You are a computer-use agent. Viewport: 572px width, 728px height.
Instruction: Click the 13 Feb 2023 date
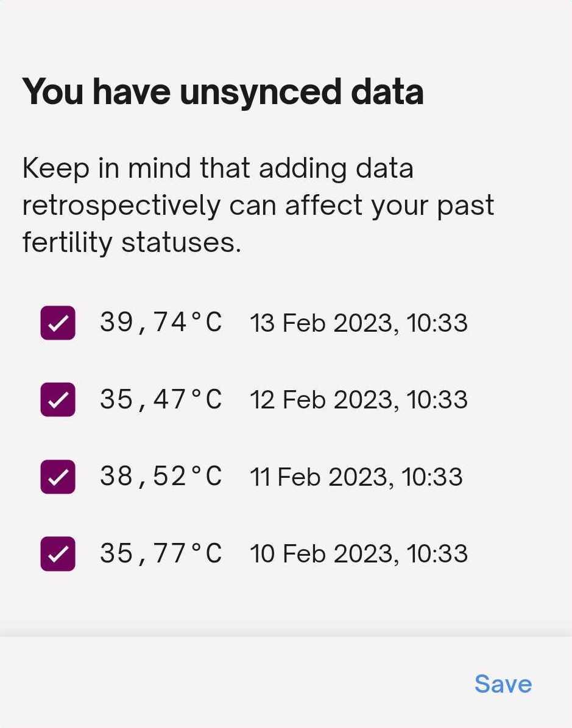click(324, 323)
